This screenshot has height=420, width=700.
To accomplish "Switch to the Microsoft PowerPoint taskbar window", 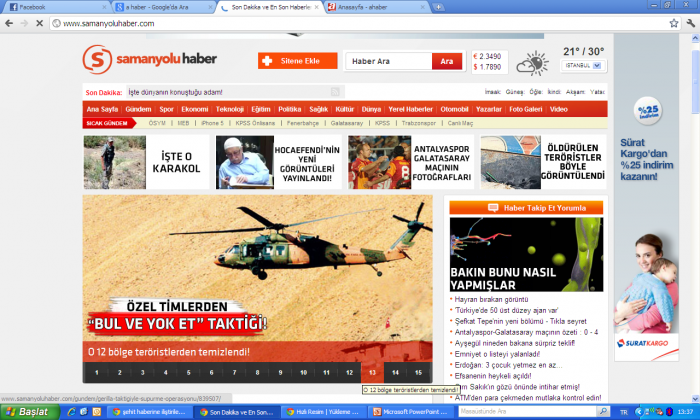I will (x=411, y=412).
